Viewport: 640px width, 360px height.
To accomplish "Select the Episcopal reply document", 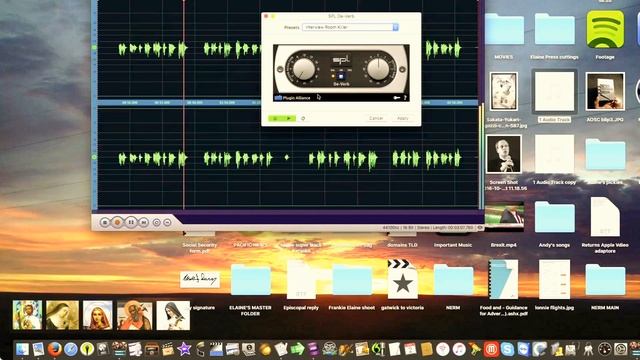I will [x=301, y=280].
